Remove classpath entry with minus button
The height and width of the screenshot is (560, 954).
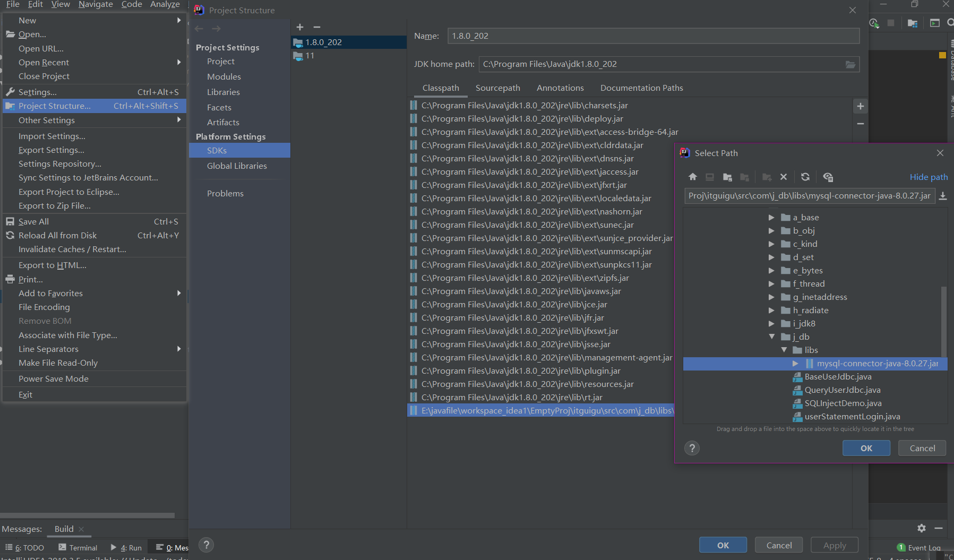[x=861, y=123]
